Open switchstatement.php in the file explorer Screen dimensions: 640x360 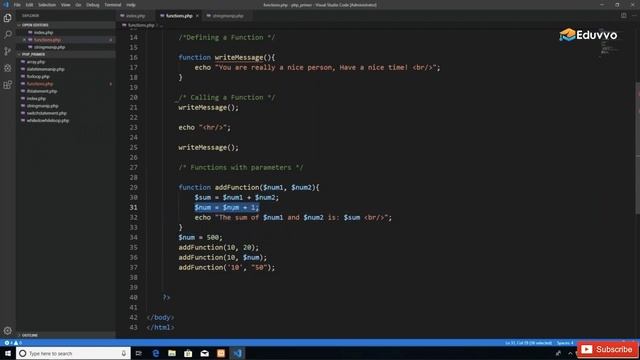46,113
